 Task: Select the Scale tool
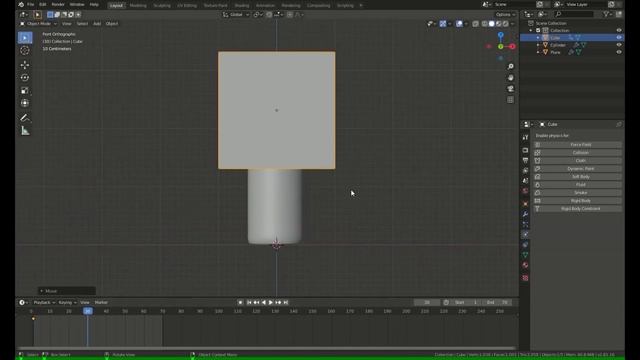click(x=25, y=90)
